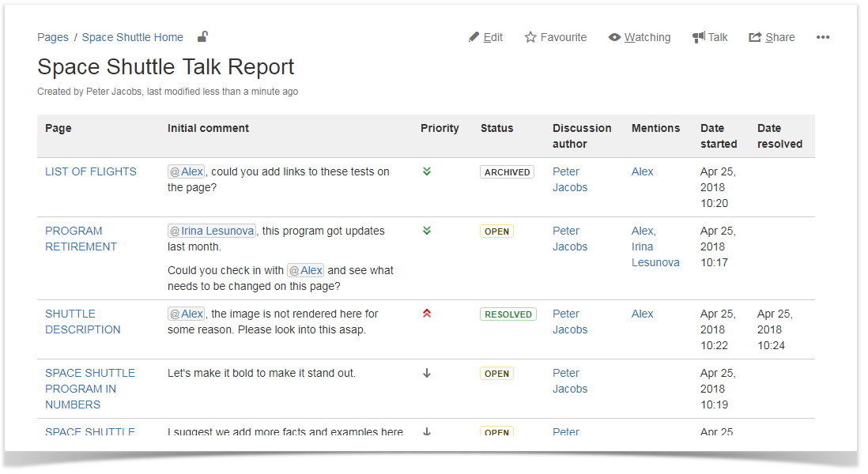Click the ARCHIVED status badge
This screenshot has width=868, height=474.
(507, 172)
